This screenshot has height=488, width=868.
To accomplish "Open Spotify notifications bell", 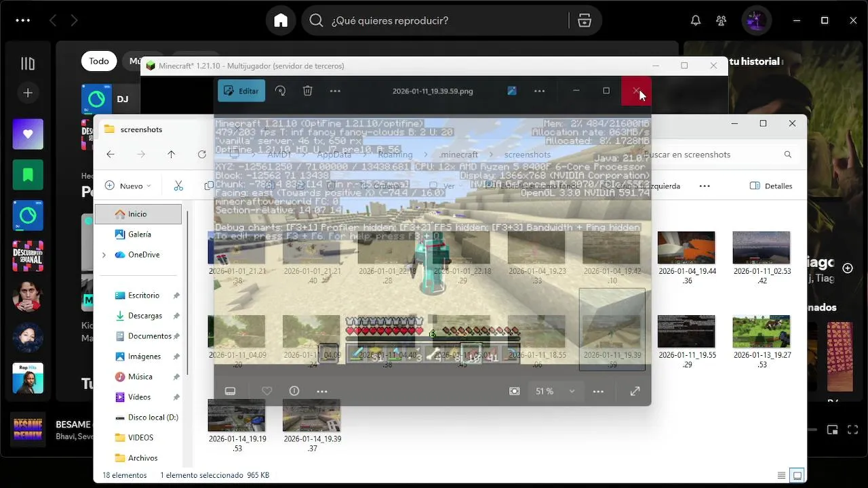I will [695, 20].
